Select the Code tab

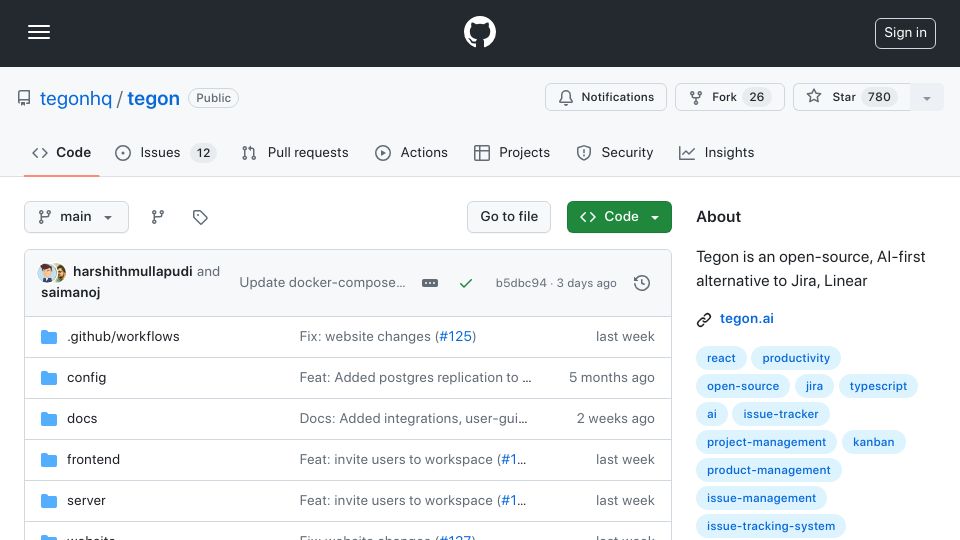click(62, 152)
